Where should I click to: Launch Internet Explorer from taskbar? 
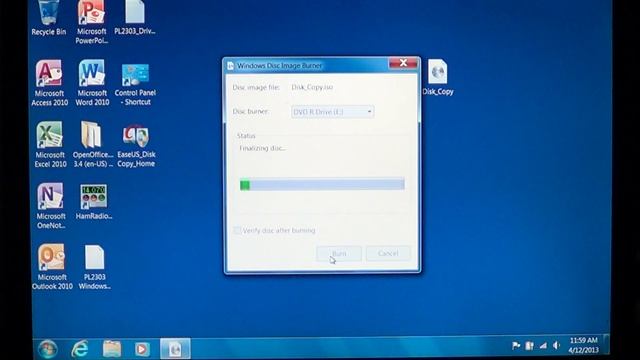tap(80, 349)
